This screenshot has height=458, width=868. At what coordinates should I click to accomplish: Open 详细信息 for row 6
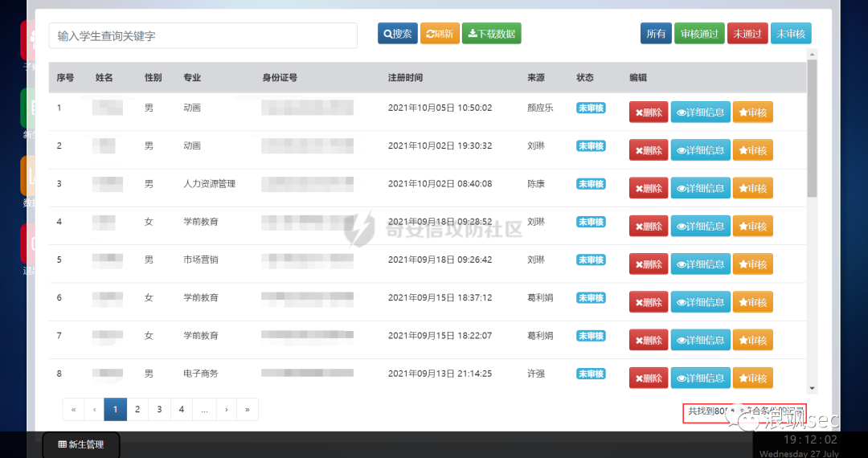tap(700, 302)
